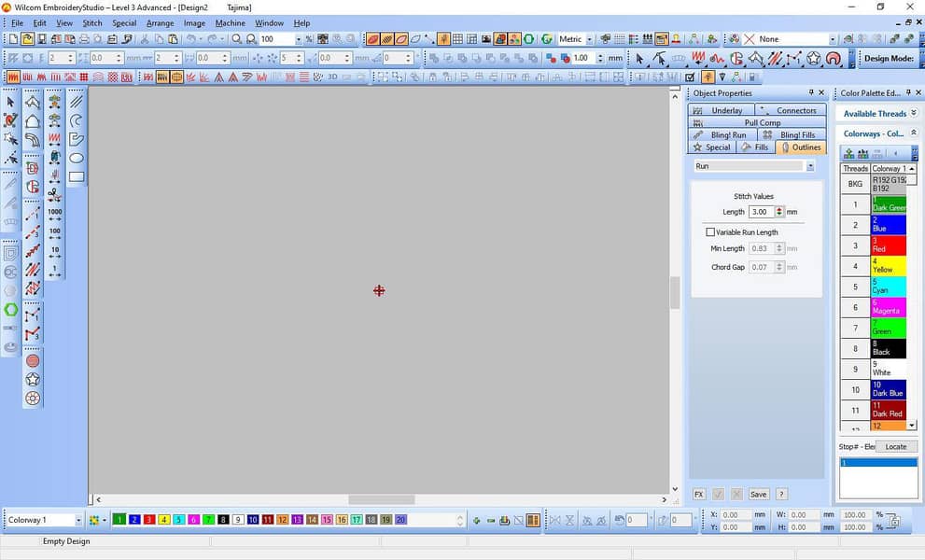
Task: Click the scissors trim icon in left toolbox
Action: pos(55,194)
